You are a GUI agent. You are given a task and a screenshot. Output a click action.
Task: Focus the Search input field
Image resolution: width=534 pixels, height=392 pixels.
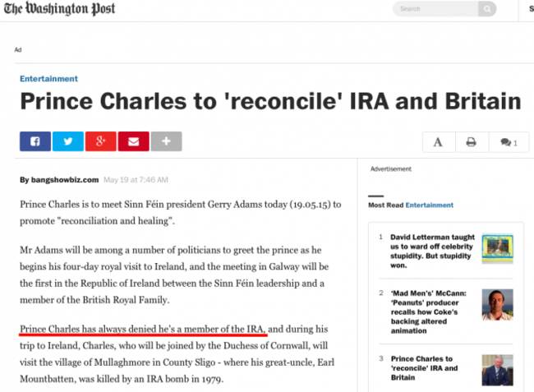click(435, 9)
